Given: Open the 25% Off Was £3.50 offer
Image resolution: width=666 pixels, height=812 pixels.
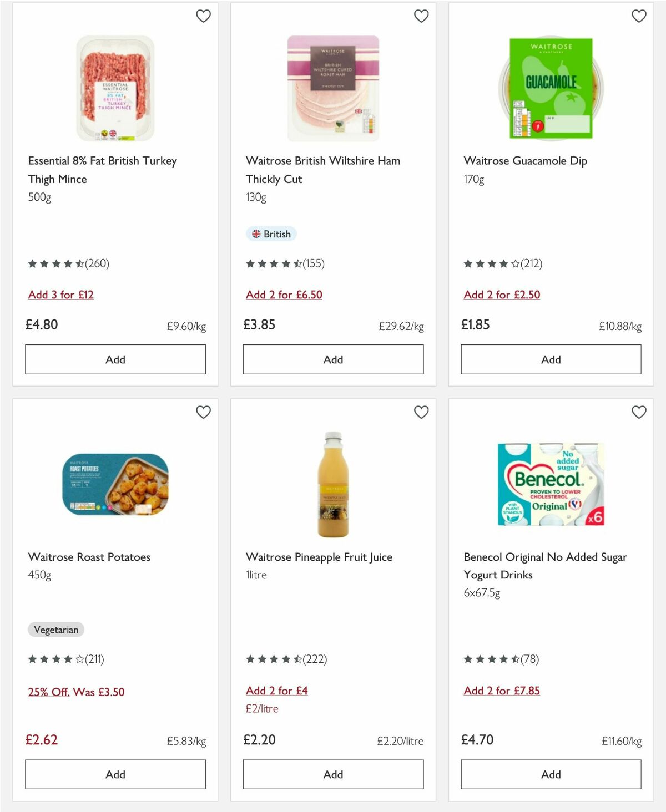Looking at the screenshot, I should tap(76, 692).
